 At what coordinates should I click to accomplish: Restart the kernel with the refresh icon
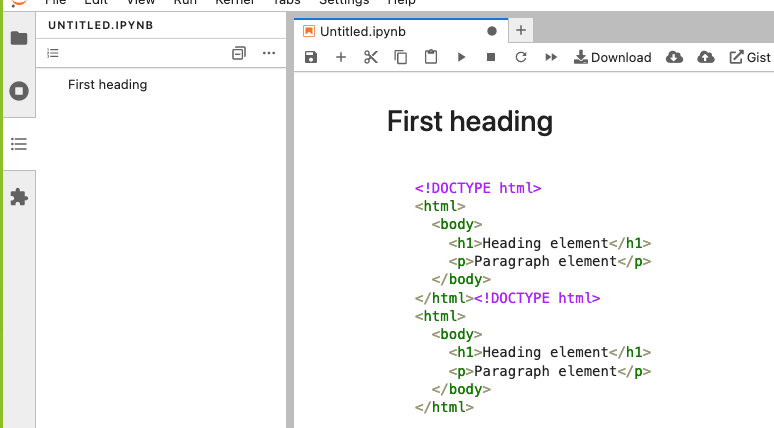pyautogui.click(x=521, y=57)
